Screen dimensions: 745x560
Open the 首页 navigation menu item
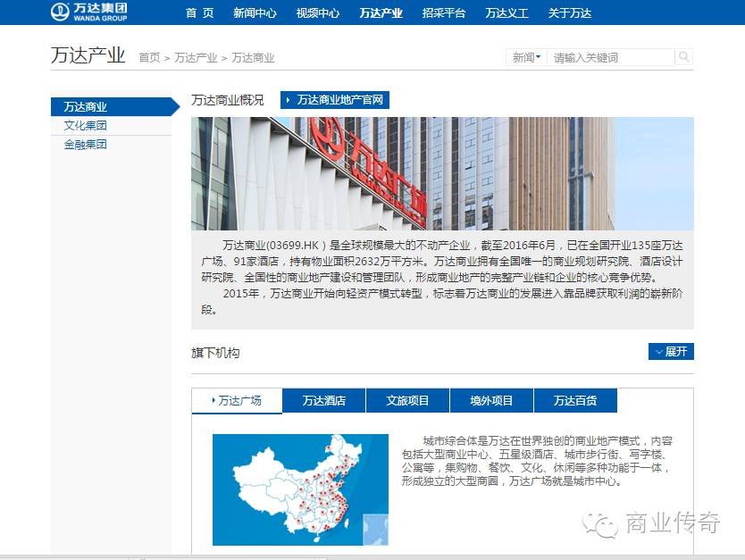(x=199, y=13)
